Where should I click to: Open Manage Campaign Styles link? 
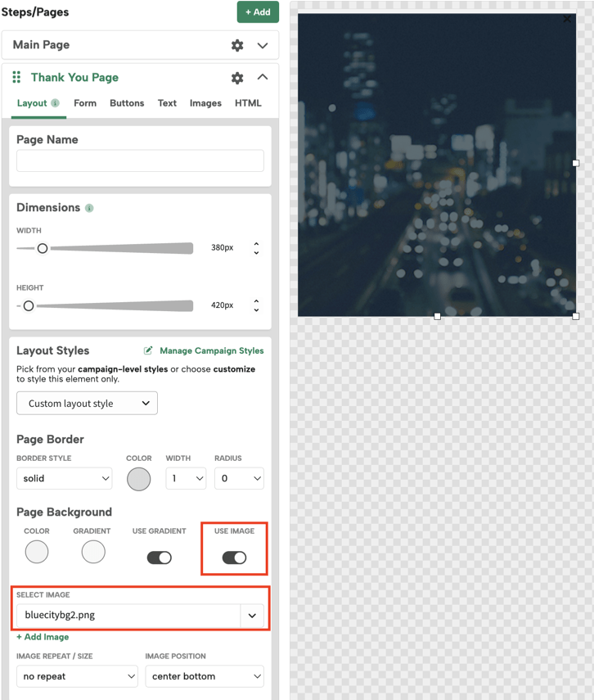click(x=212, y=350)
